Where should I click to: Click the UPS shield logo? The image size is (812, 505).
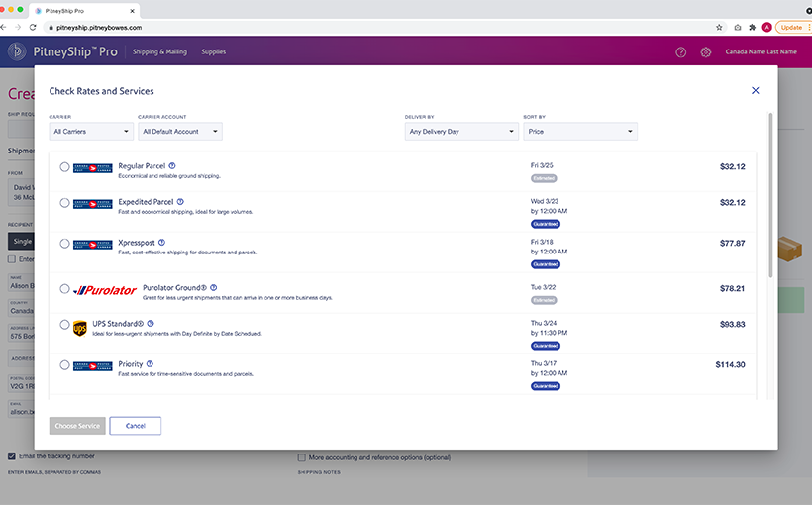click(80, 328)
